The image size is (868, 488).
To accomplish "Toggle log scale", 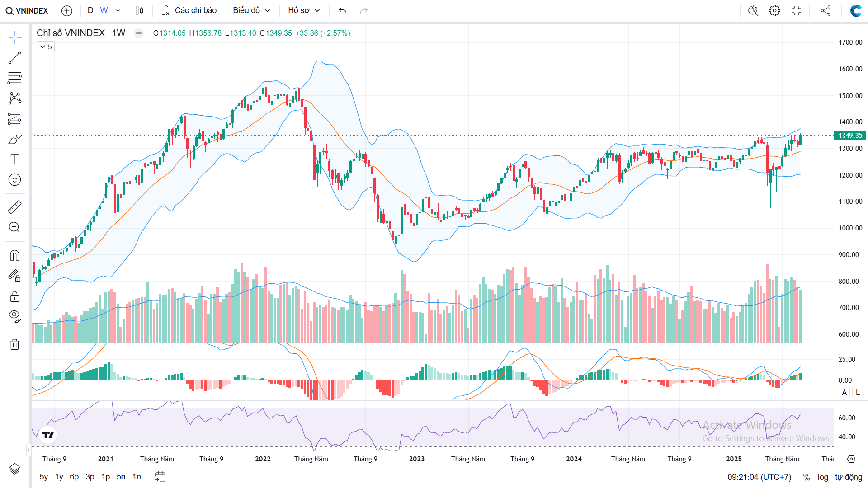I will click(823, 477).
